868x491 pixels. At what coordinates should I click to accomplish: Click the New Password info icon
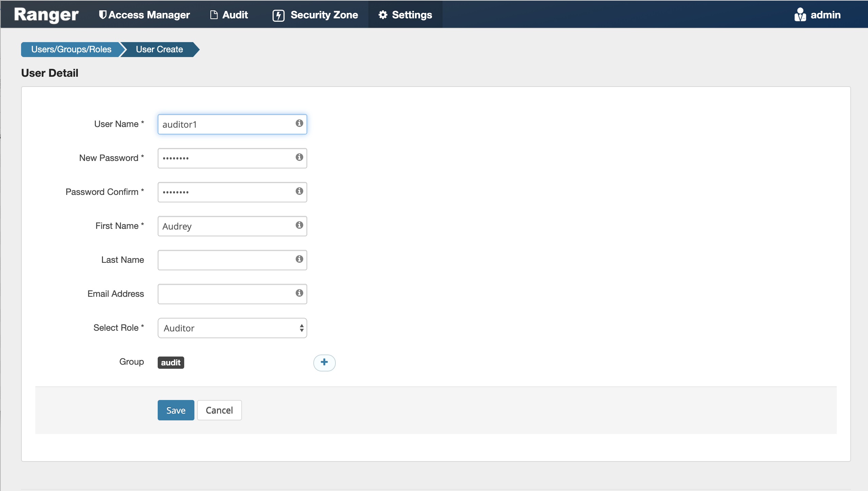point(299,157)
